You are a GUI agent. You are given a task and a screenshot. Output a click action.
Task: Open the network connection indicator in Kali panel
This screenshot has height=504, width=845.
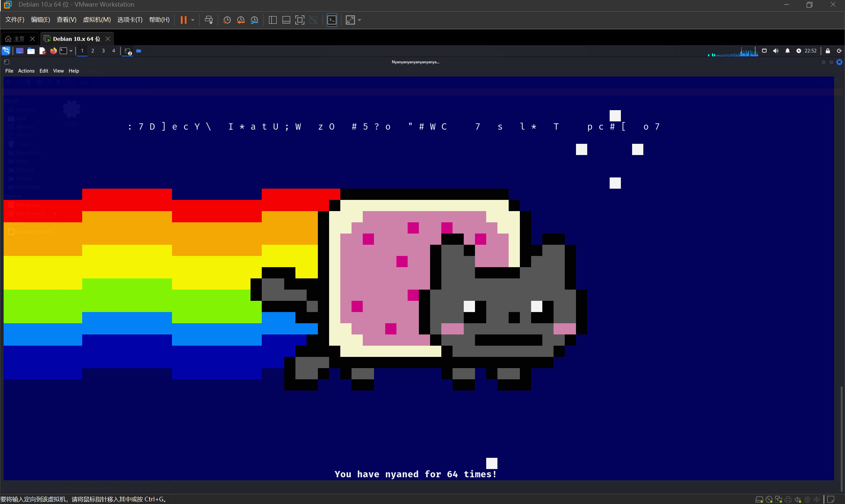764,51
